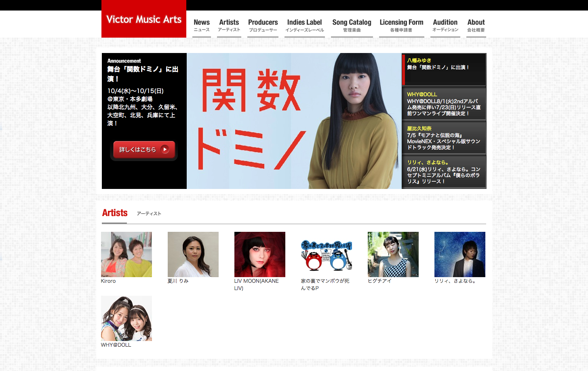Click the play arrow icon in 詳しくはこちら
The image size is (588, 371).
(x=165, y=149)
